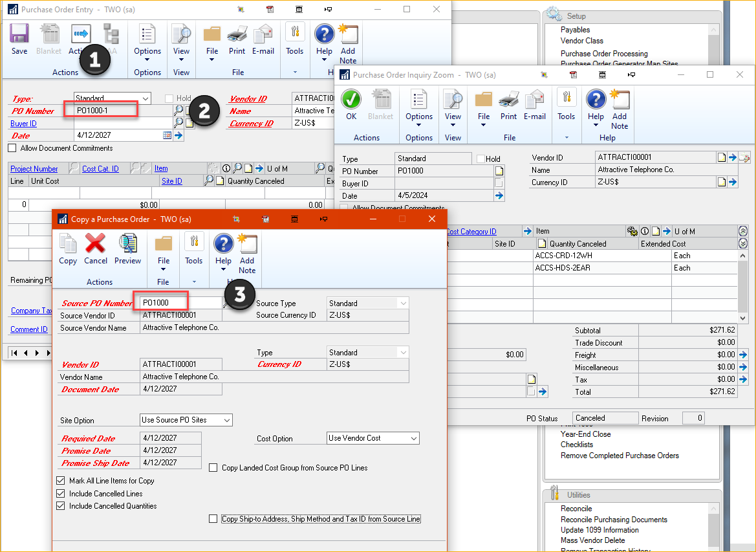Click E-mail in the Purchase Order Inquiry Zoom toolbar

(535, 104)
